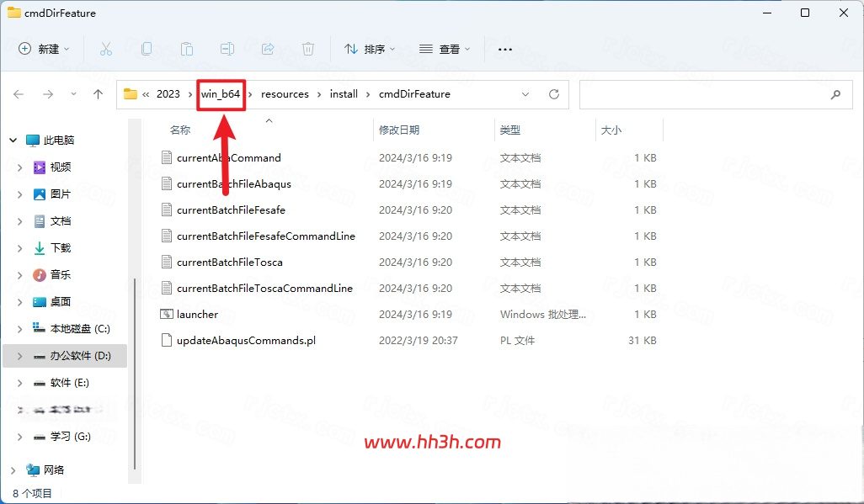Viewport: 864px width, 504px height.
Task: Click the currentBatchFileTosca document icon
Action: click(167, 263)
